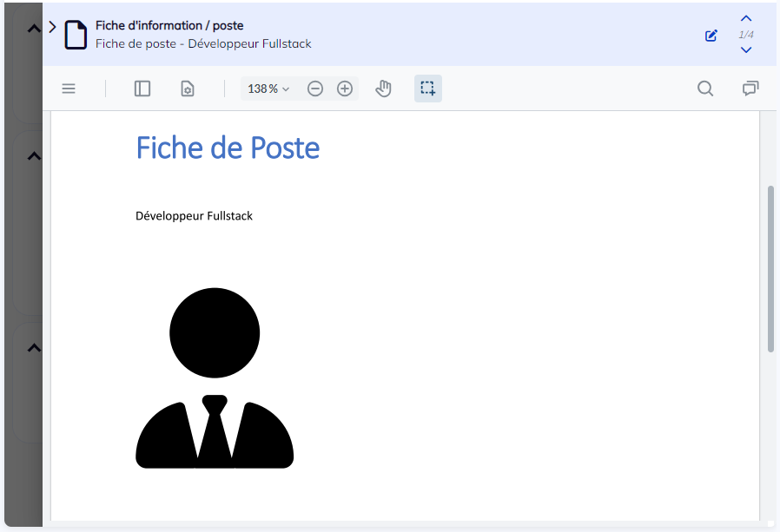Open the comments panel

(x=750, y=89)
